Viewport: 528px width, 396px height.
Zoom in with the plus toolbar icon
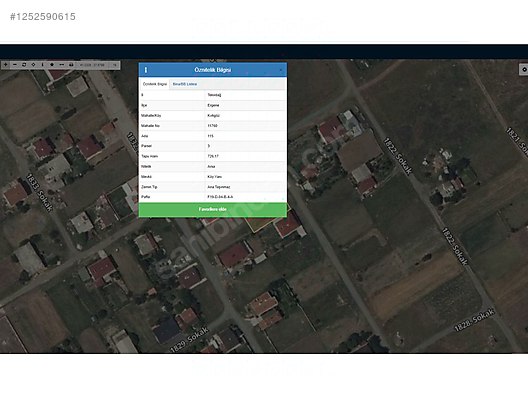pyautogui.click(x=6, y=64)
